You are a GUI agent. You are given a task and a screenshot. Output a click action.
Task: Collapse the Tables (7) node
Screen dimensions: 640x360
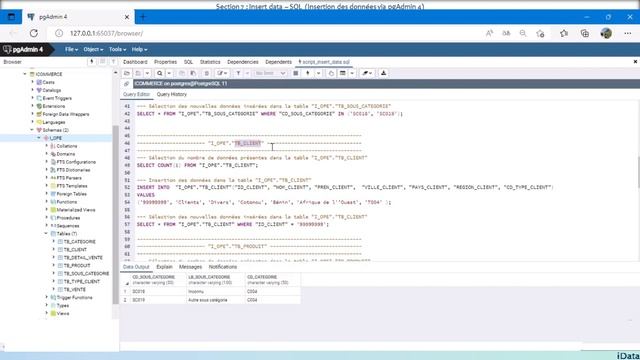pos(46,234)
